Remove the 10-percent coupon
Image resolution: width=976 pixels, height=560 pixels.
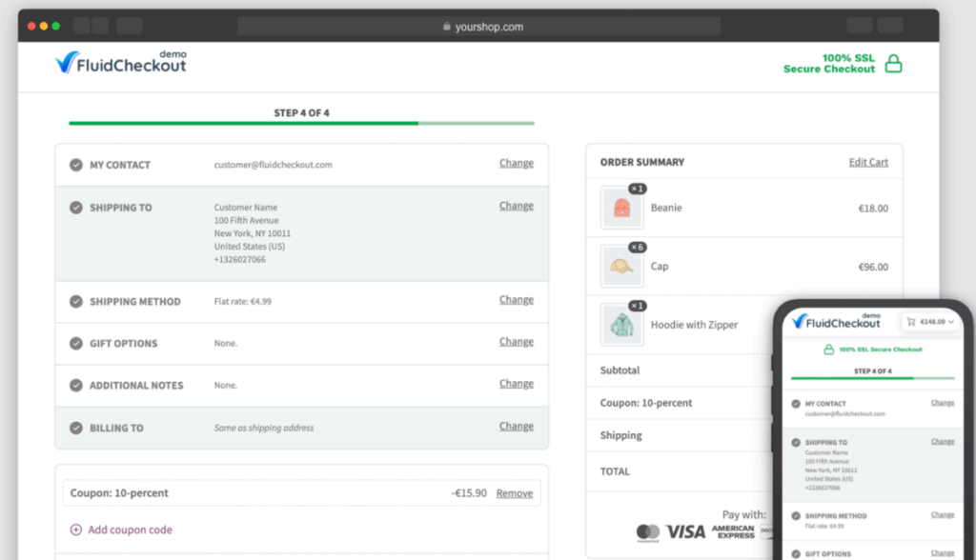click(x=515, y=493)
